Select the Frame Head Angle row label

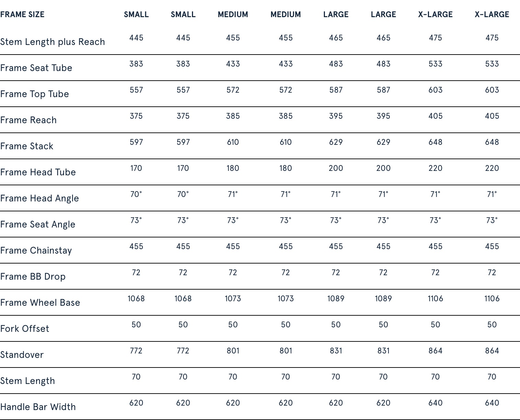(39, 198)
